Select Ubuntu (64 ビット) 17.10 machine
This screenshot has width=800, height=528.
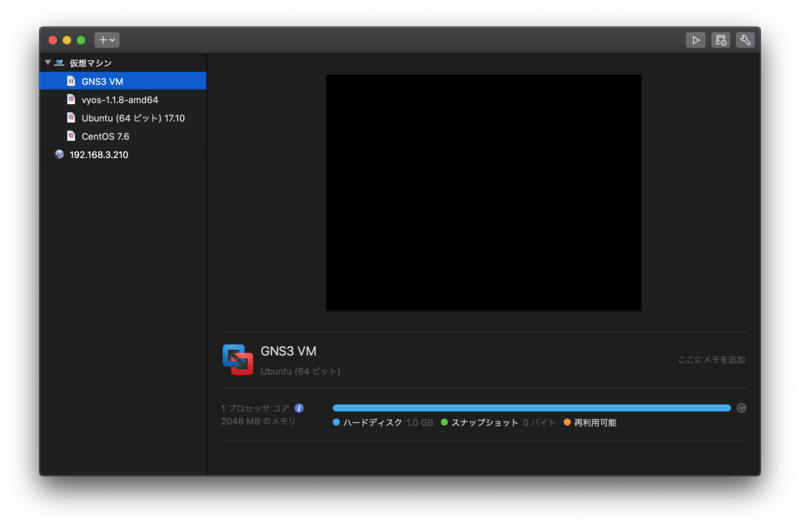[x=123, y=118]
